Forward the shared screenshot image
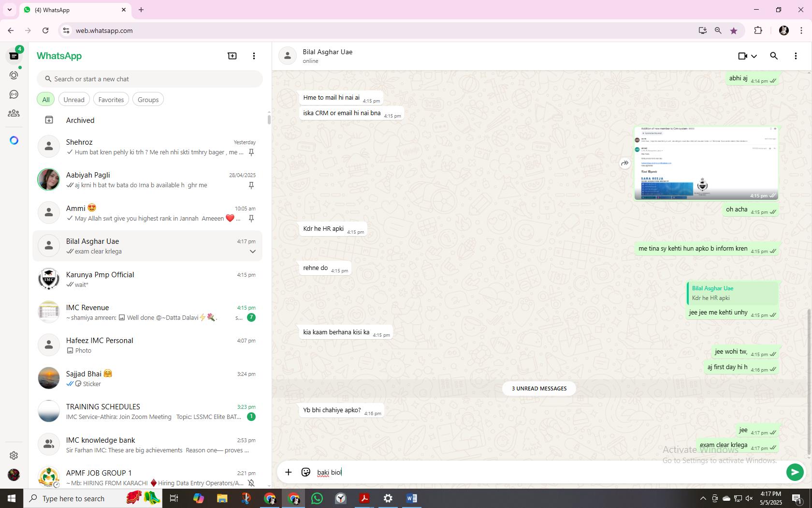The width and height of the screenshot is (812, 508). pyautogui.click(x=624, y=164)
